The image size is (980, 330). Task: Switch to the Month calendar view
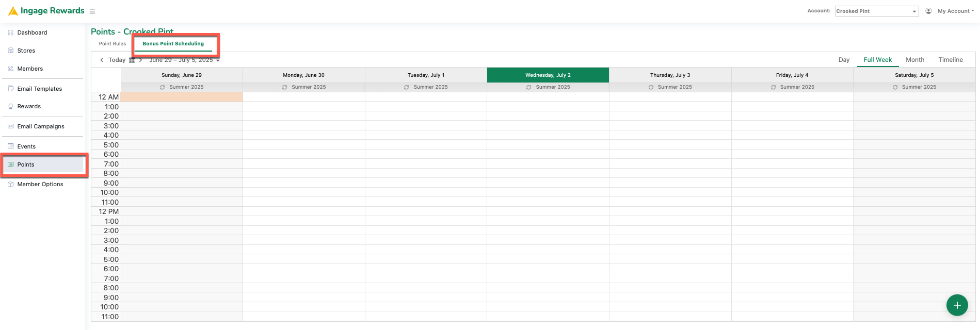(915, 60)
